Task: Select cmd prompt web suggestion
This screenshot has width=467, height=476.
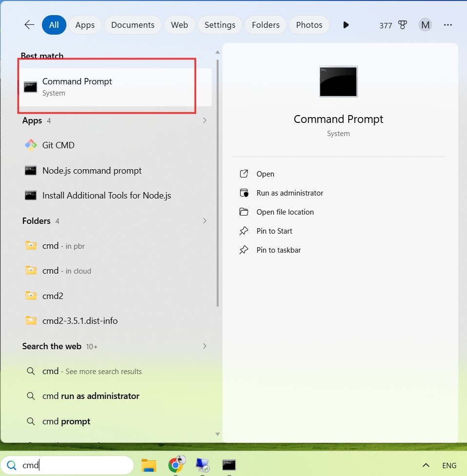Action: coord(116,421)
